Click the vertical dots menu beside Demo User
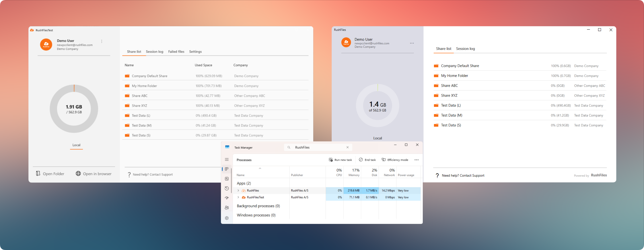Viewport: 644px width, 250px height. pyautogui.click(x=102, y=41)
